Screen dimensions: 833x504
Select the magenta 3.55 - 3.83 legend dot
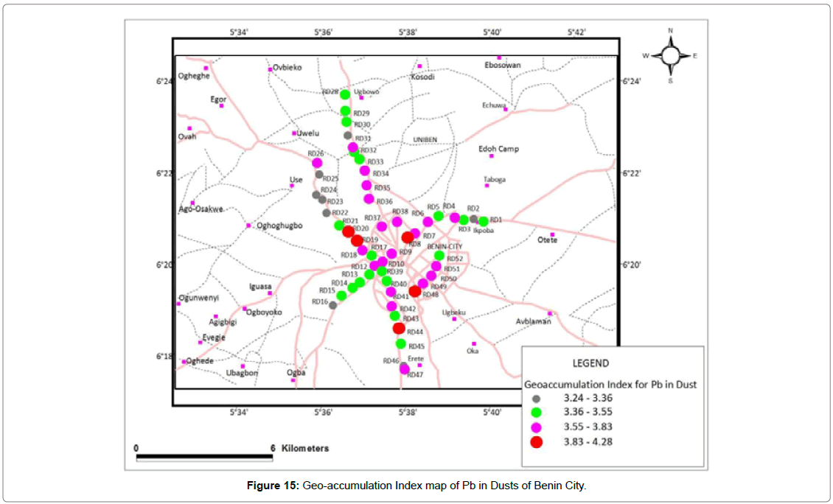(x=536, y=427)
